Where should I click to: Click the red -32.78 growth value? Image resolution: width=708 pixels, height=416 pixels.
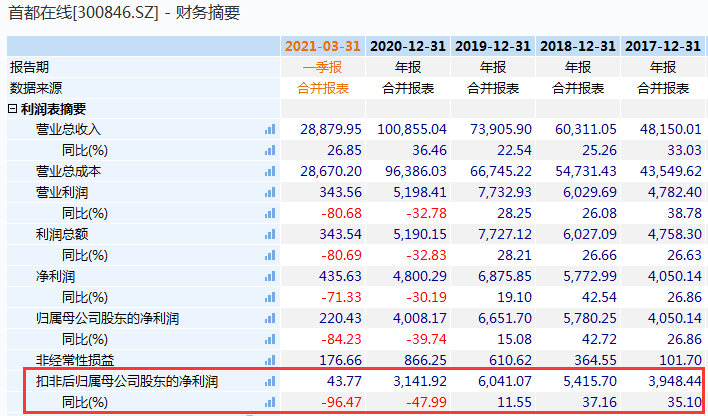(x=426, y=213)
